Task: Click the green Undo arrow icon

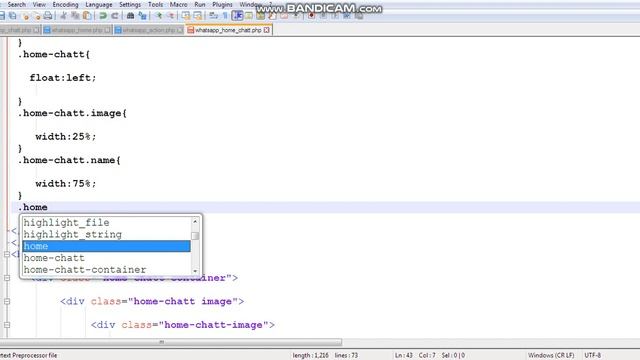Action: pos(103,16)
